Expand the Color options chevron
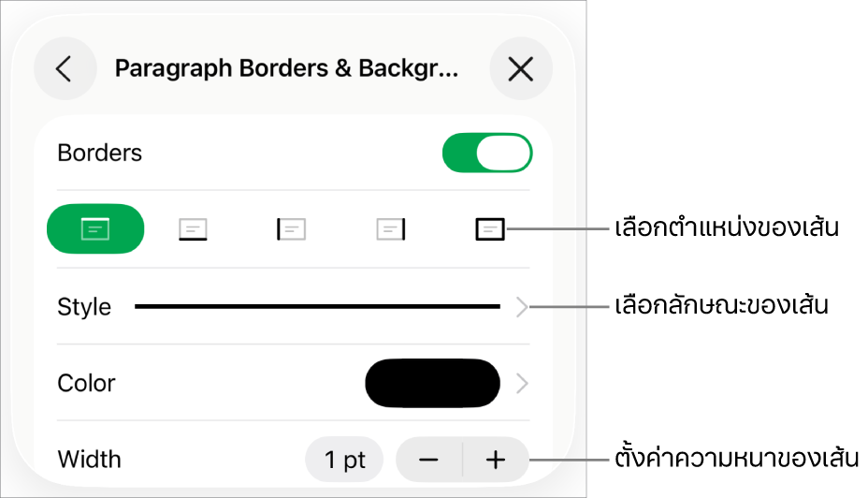 coord(522,384)
